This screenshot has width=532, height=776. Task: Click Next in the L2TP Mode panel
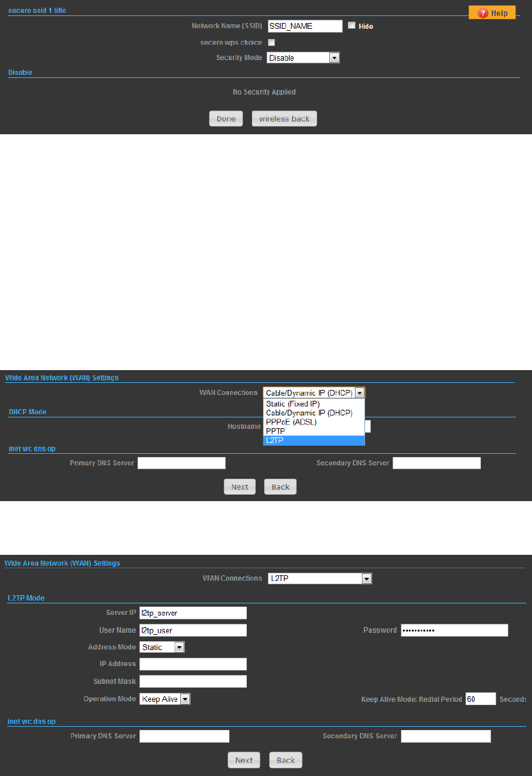[244, 760]
